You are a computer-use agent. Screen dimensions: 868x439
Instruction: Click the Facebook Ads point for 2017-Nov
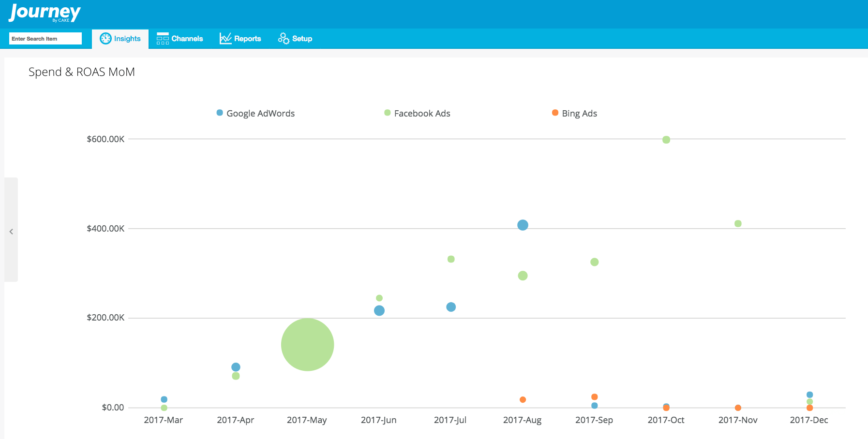(x=738, y=223)
